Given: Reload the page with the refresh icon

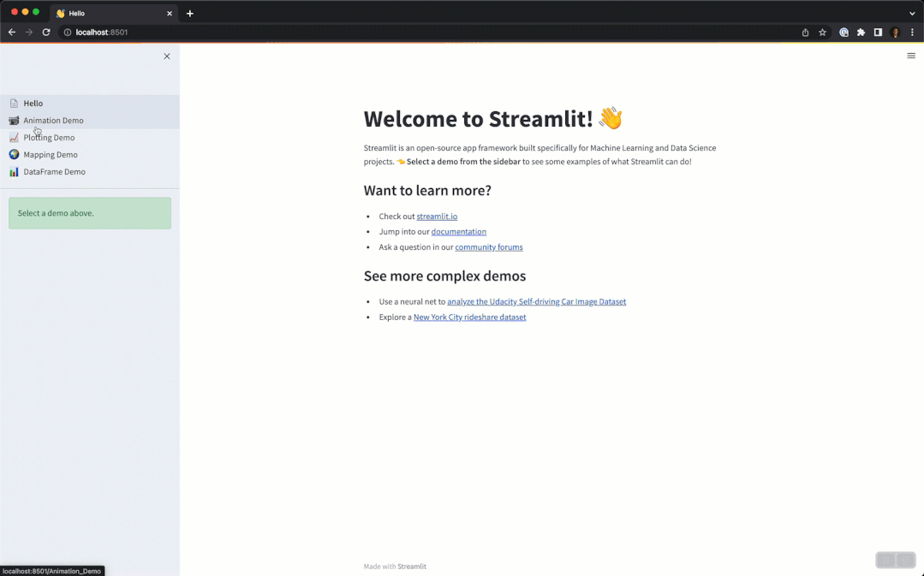Looking at the screenshot, I should tap(46, 32).
